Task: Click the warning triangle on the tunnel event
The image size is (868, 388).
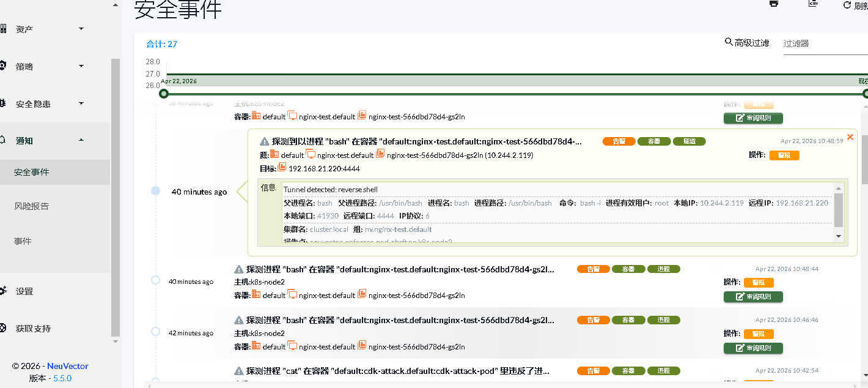Action: coord(264,141)
